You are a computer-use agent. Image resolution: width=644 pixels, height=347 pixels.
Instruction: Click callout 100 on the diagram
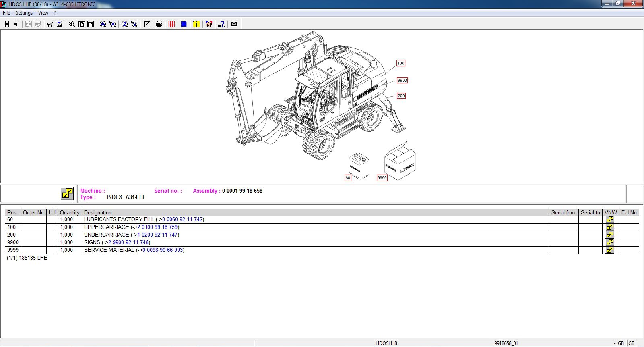(401, 63)
